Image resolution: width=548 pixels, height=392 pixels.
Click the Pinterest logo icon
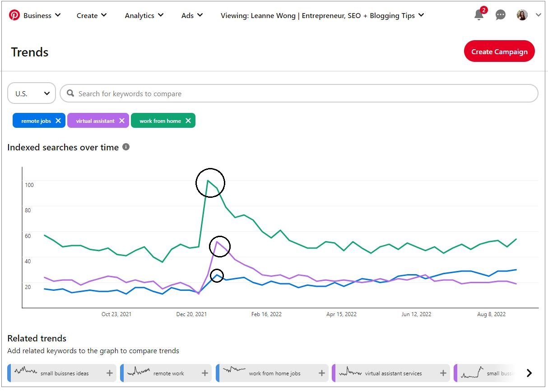click(14, 15)
